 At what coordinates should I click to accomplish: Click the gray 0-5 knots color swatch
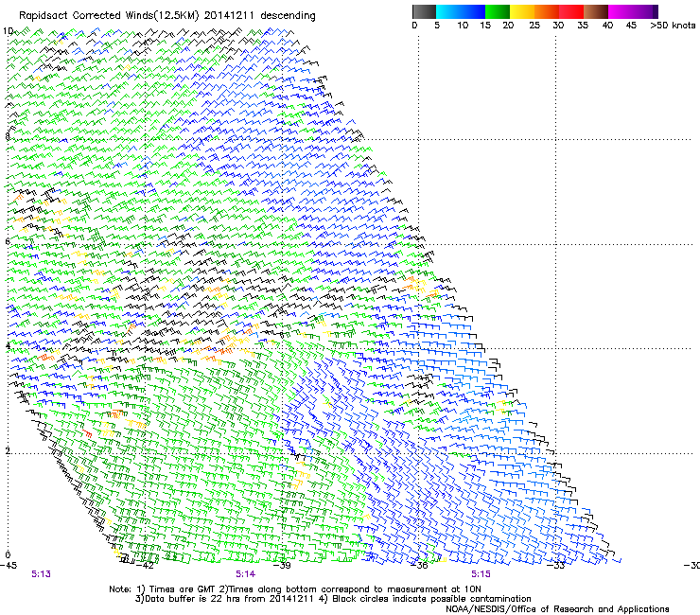click(x=424, y=11)
